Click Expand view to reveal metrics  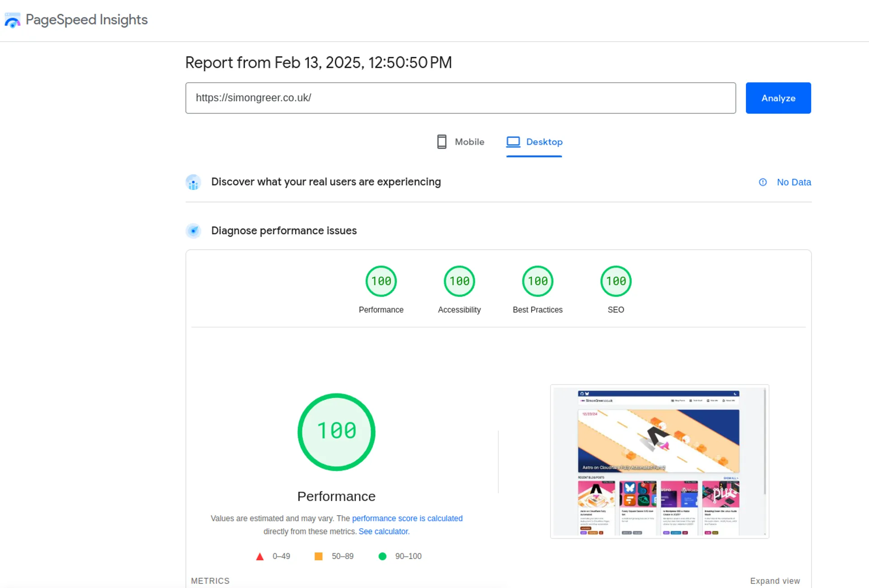point(775,581)
